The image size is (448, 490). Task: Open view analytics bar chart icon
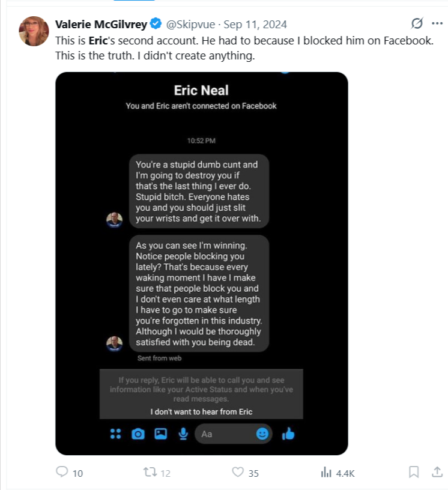(x=326, y=473)
